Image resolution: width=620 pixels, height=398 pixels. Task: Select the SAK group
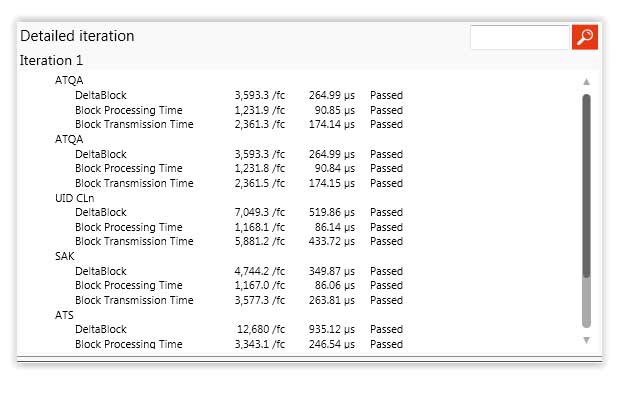pos(65,256)
